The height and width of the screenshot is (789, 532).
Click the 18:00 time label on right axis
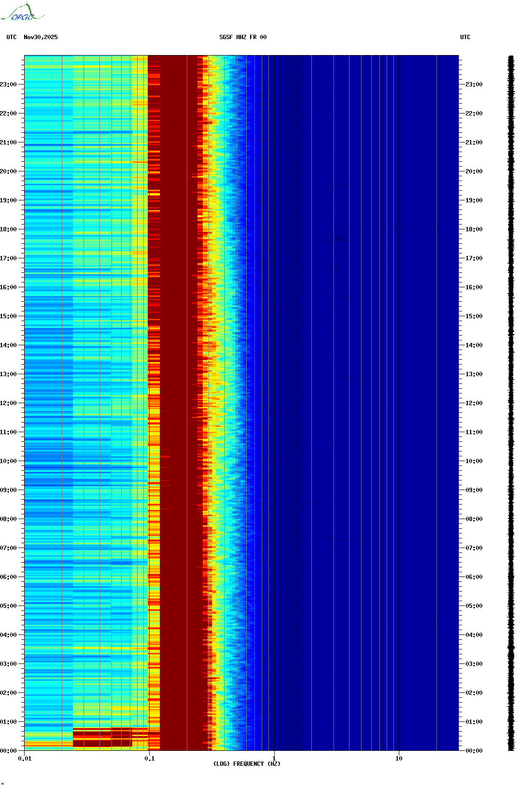click(474, 229)
